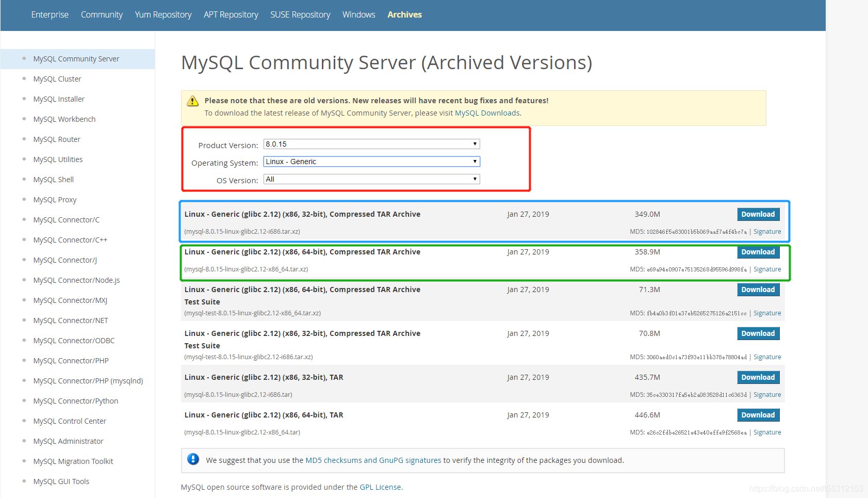Select filename text (mysql-8.0.15-linux-glibc2.12-i686.tar.xz)
Viewport: 868px width, 498px height.
[x=242, y=232]
